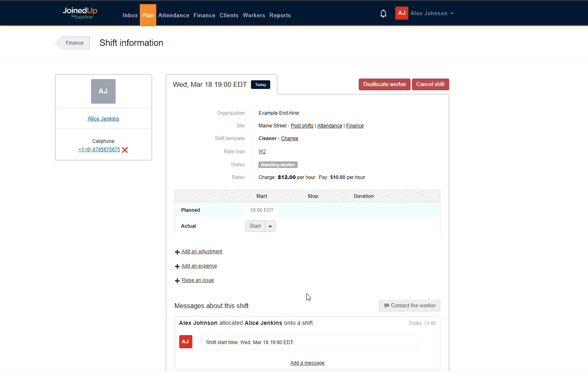Click the JoinedUp by beeline logo
Screen dimensions: 588x372
[x=80, y=13]
